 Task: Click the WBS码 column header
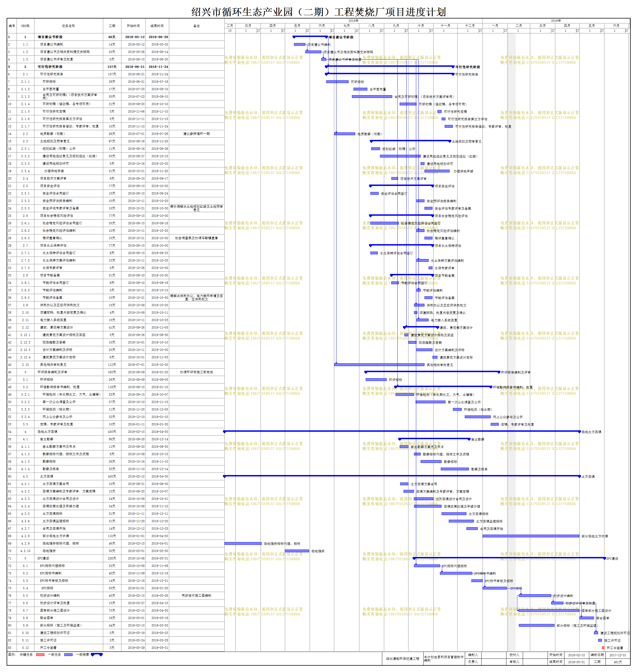25,26
